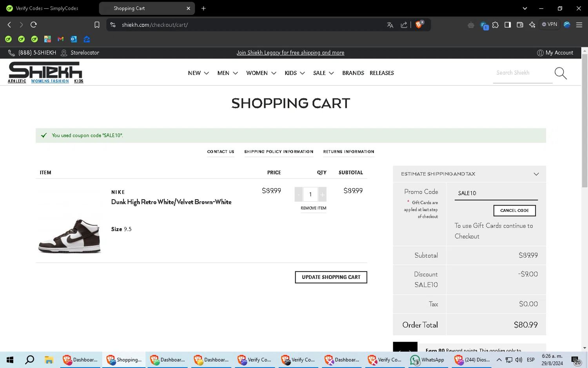588x368 pixels.
Task: Click the Storelocator person pin icon
Action: (x=64, y=53)
